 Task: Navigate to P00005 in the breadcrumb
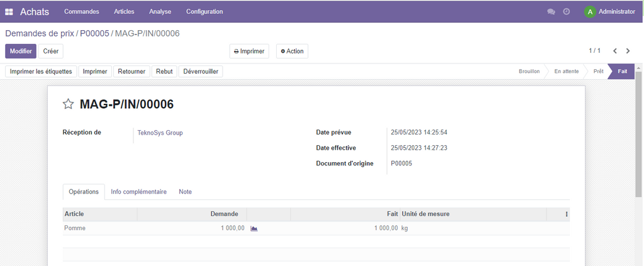[x=94, y=33]
